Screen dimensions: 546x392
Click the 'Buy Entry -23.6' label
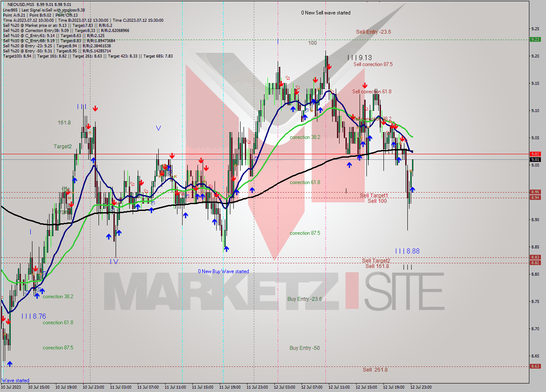305,299
